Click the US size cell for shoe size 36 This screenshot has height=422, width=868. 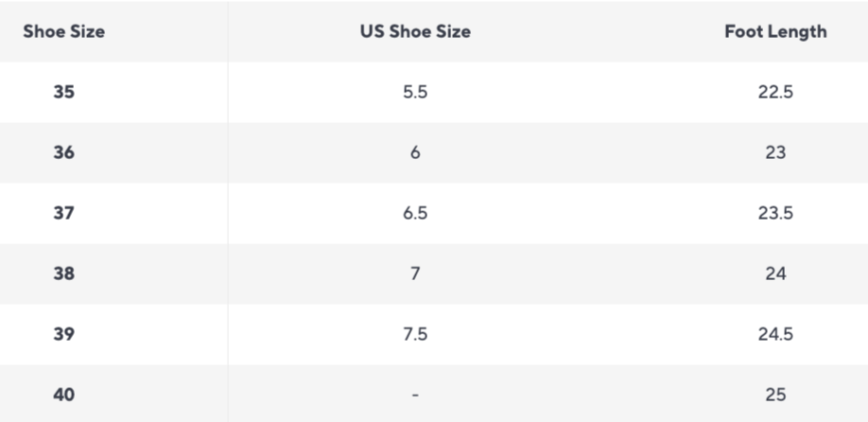pos(415,152)
